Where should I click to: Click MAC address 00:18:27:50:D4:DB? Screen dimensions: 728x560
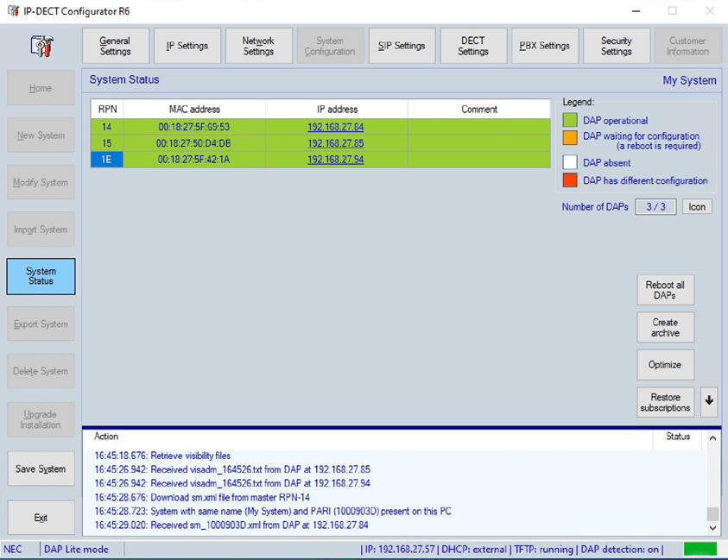point(194,143)
